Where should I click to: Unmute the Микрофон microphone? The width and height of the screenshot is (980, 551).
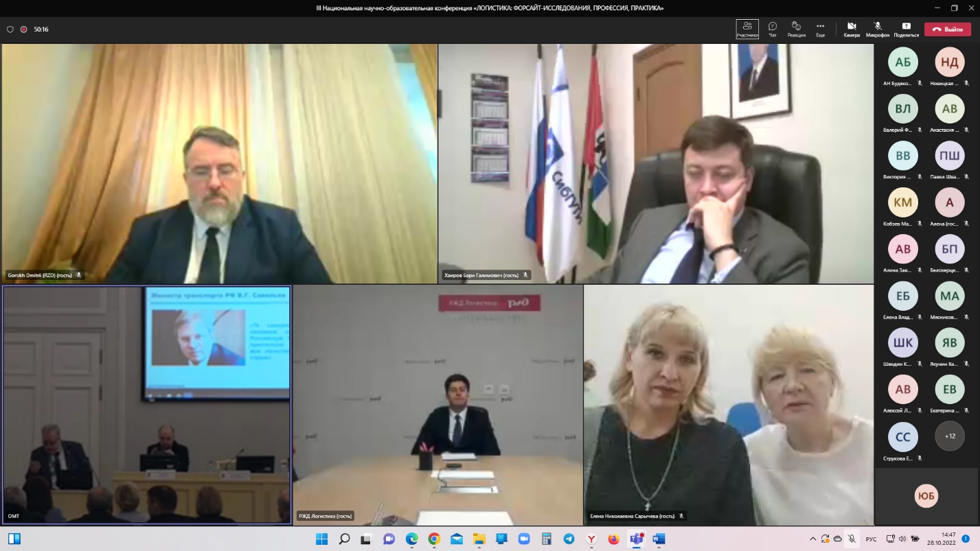(877, 29)
